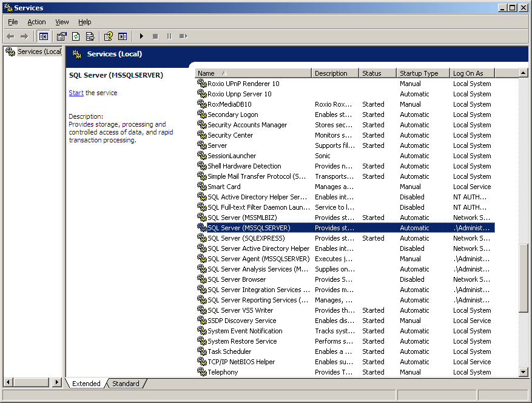The image size is (532, 403).
Task: Click the Start link to start the service
Action: (76, 93)
